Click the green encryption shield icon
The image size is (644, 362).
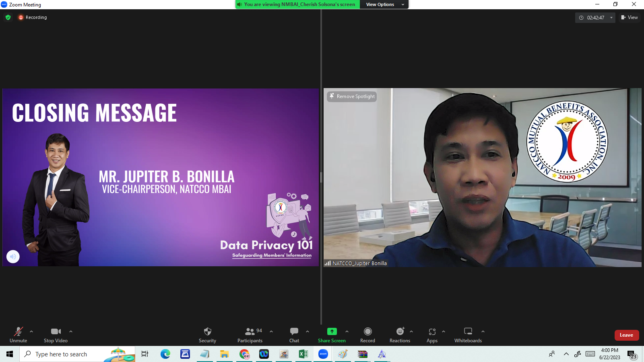coord(8,17)
